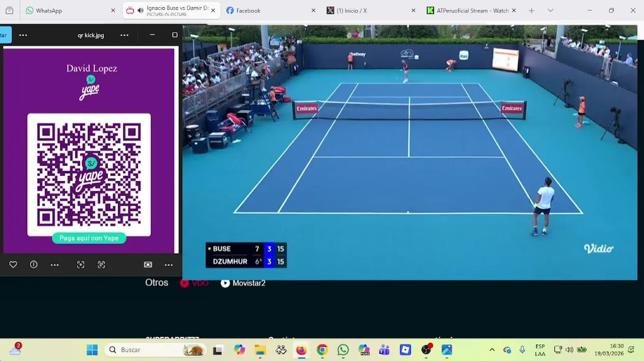
Task: Close the Ignacio Buse vs Damir tab
Action: click(213, 11)
